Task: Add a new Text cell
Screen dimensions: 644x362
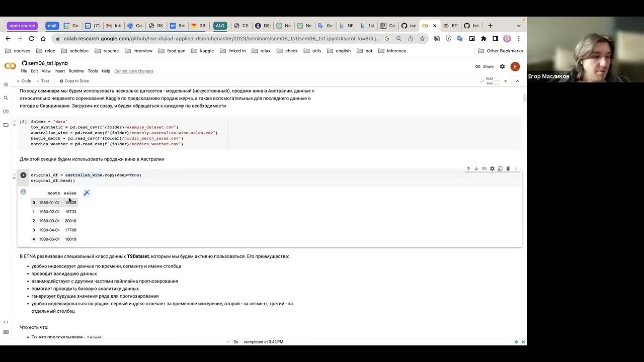Action: 43,81
